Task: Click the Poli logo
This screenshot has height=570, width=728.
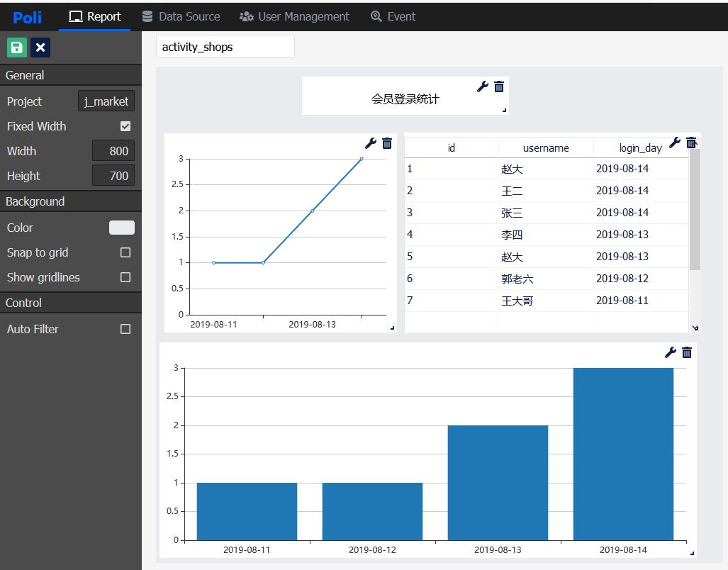Action: pyautogui.click(x=27, y=17)
